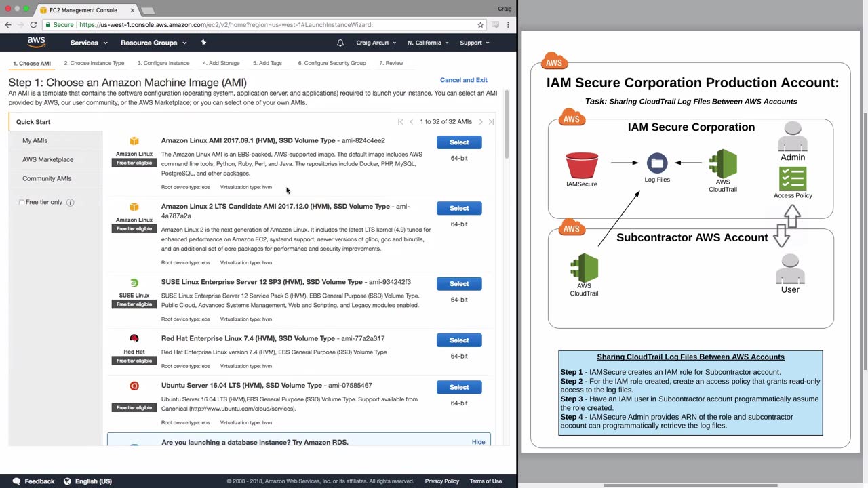Click the Feedback speech bubble icon
This screenshot has width=868, height=488.
[16, 481]
